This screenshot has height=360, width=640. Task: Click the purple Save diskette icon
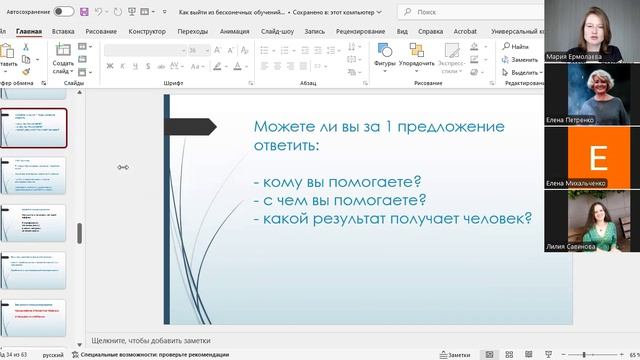click(x=84, y=12)
